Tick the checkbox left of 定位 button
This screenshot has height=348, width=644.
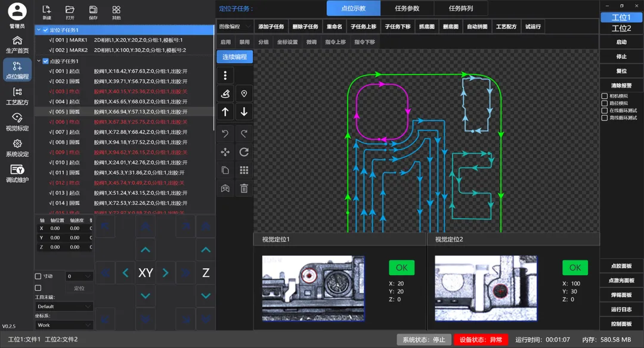click(38, 288)
